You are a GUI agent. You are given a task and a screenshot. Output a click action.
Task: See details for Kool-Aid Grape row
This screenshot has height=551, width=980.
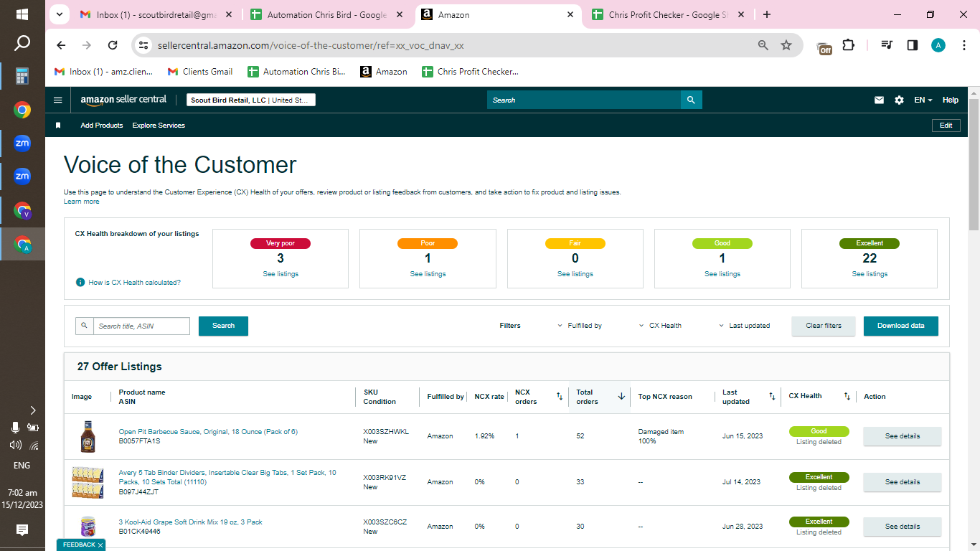(x=902, y=527)
